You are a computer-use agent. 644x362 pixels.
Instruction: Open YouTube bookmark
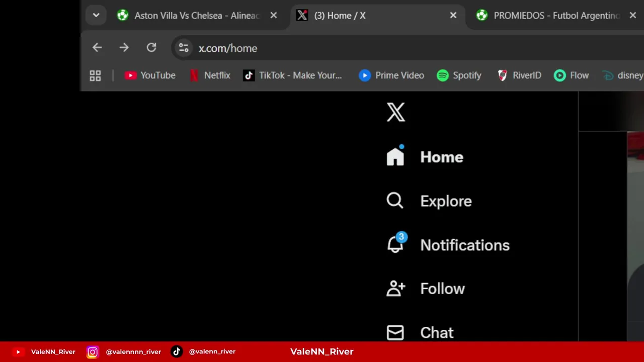pyautogui.click(x=150, y=75)
